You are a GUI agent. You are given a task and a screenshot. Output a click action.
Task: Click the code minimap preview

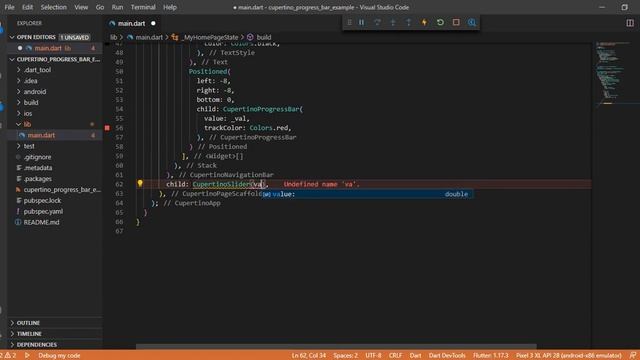(615, 73)
